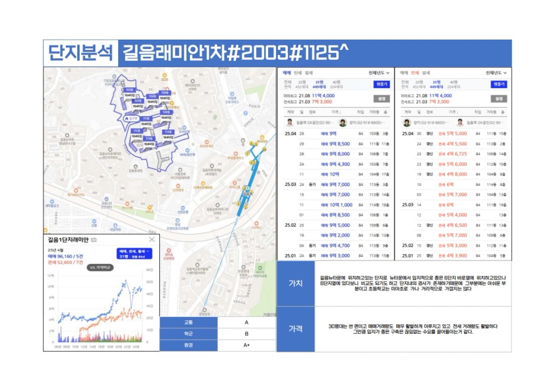Image resolution: width=555 pixels, height=392 pixels.
Task: Click the 전세 4억 3,900 transaction row
Action: 454,256
